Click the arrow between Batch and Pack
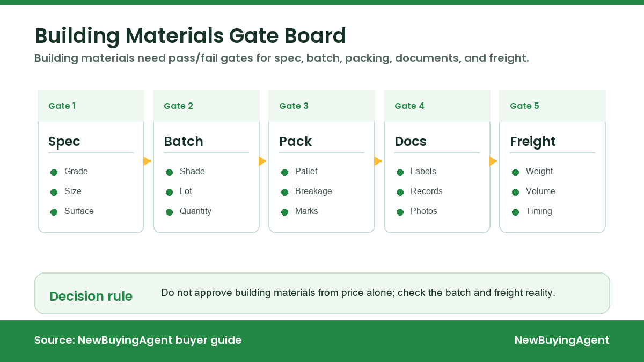644x362 pixels. click(x=262, y=161)
